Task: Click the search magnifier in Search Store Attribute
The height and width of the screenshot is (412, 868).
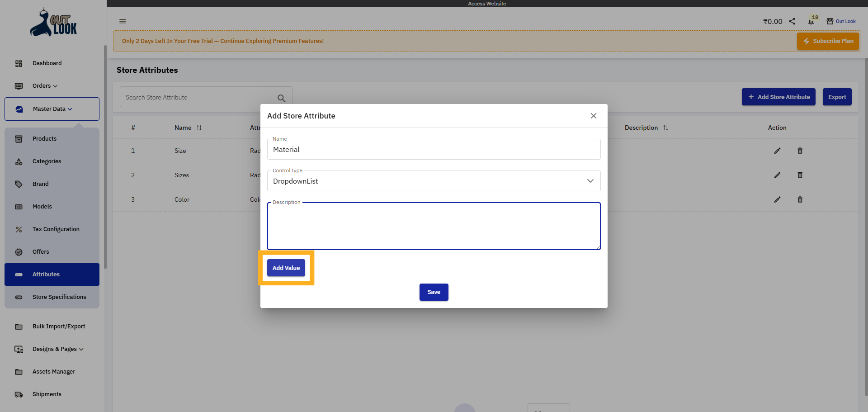Action: click(x=282, y=98)
